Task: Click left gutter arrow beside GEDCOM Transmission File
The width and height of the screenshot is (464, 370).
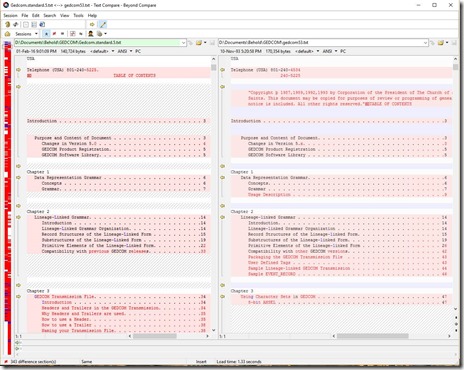Action: click(18, 297)
